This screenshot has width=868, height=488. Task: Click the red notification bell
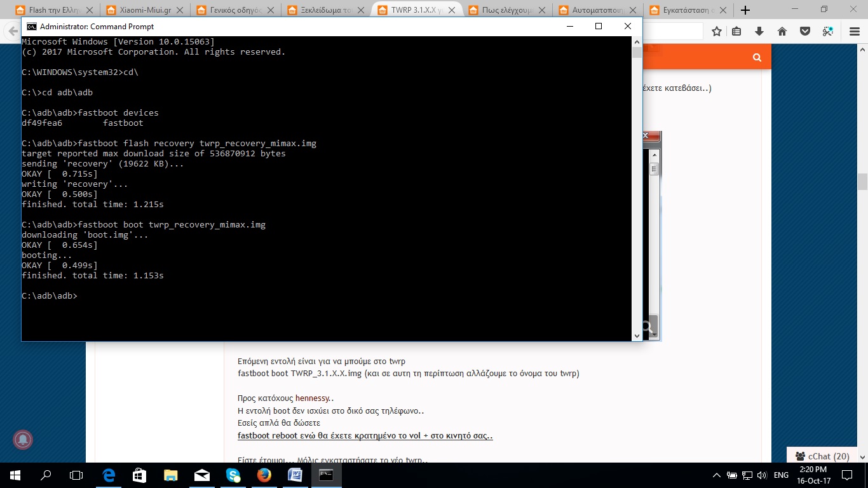(x=23, y=439)
